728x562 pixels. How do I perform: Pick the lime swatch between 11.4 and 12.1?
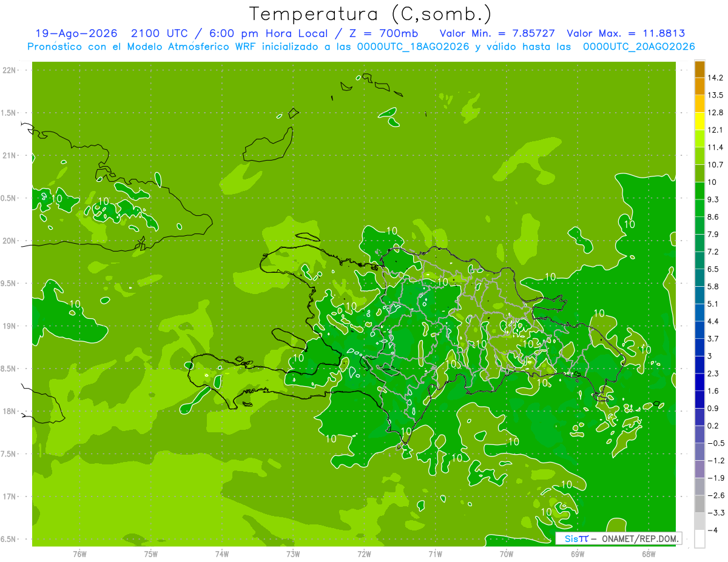point(699,139)
